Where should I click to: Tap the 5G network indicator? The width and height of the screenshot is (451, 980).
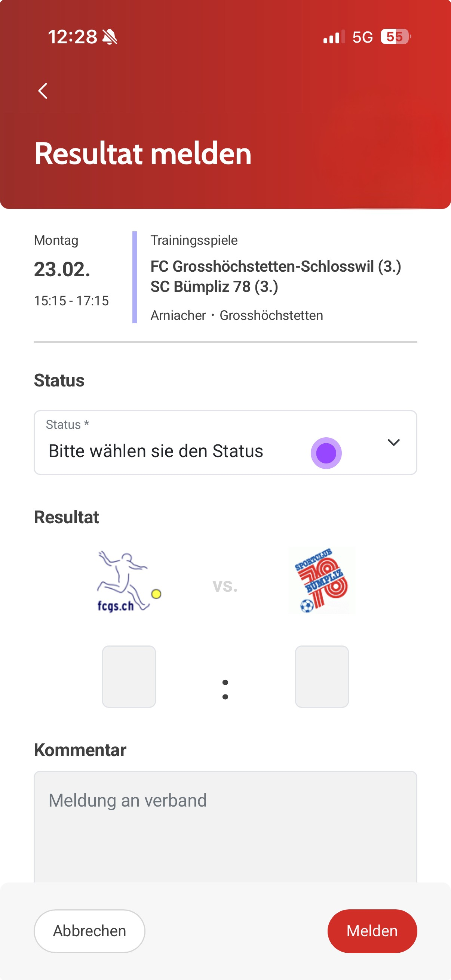tap(362, 37)
